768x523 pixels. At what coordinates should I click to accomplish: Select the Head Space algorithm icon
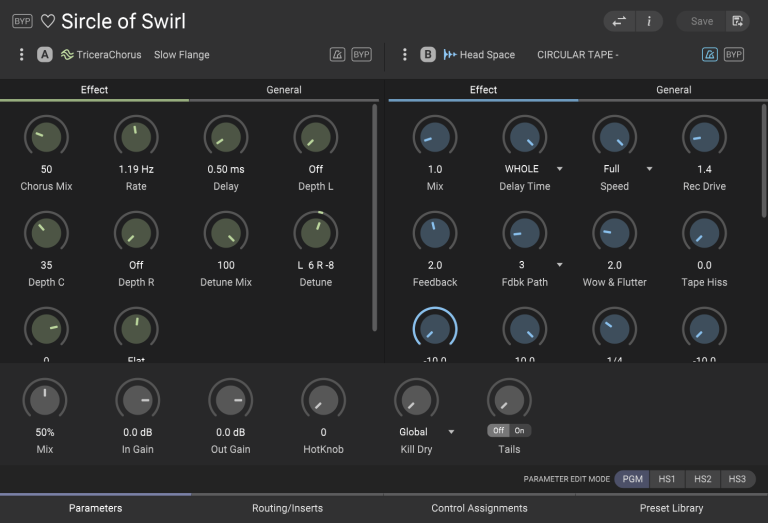tap(450, 54)
